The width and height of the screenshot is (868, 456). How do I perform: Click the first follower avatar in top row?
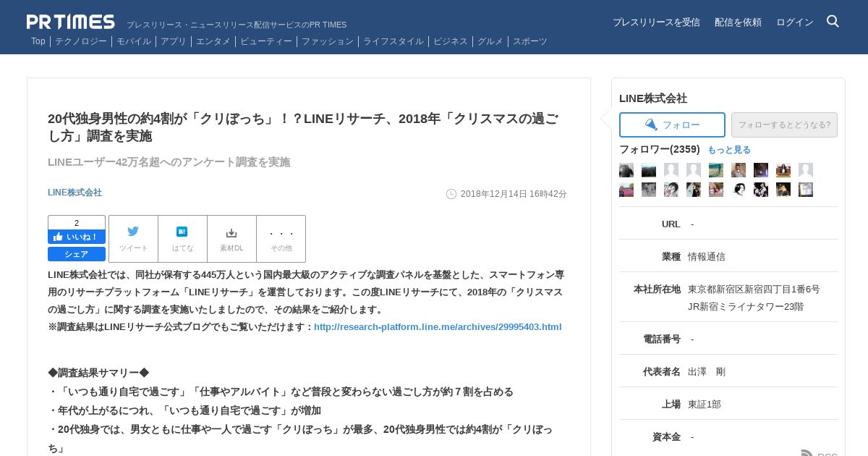pyautogui.click(x=626, y=170)
